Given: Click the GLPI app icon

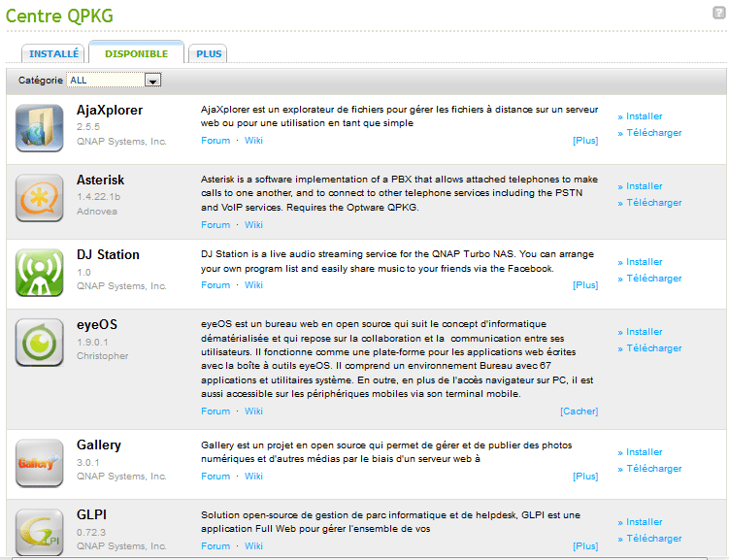Looking at the screenshot, I should 40,533.
